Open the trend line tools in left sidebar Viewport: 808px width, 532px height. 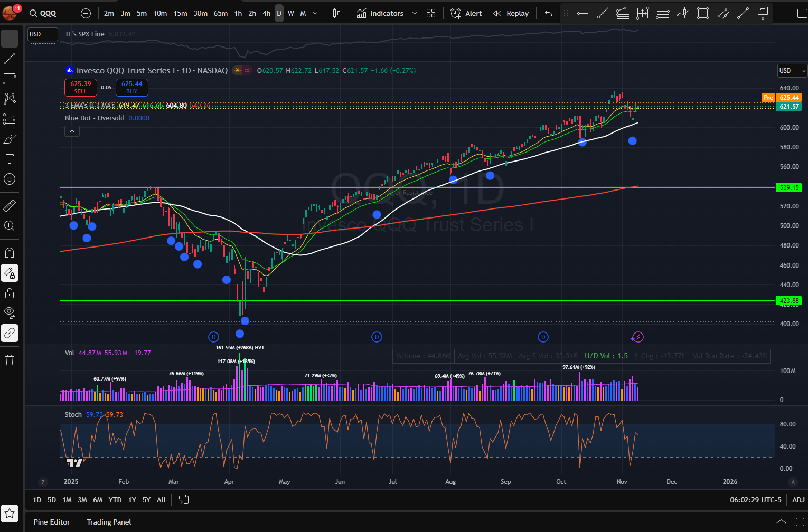pyautogui.click(x=10, y=59)
